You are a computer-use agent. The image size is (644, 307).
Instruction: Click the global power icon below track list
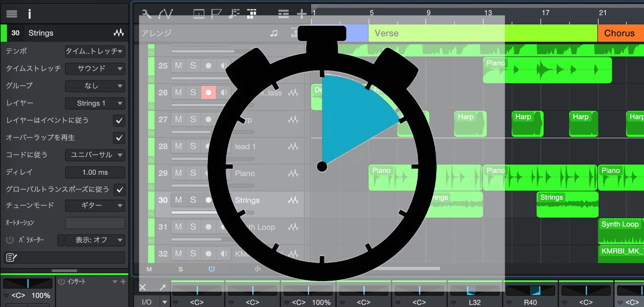click(212, 269)
